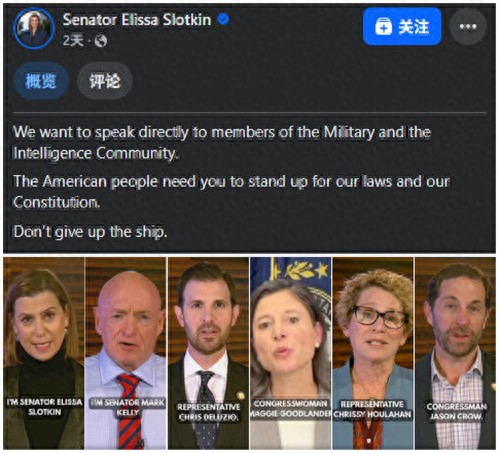The height and width of the screenshot is (453, 499).
Task: Open the Senator Elissa Slotkin video frame
Action: (x=44, y=353)
